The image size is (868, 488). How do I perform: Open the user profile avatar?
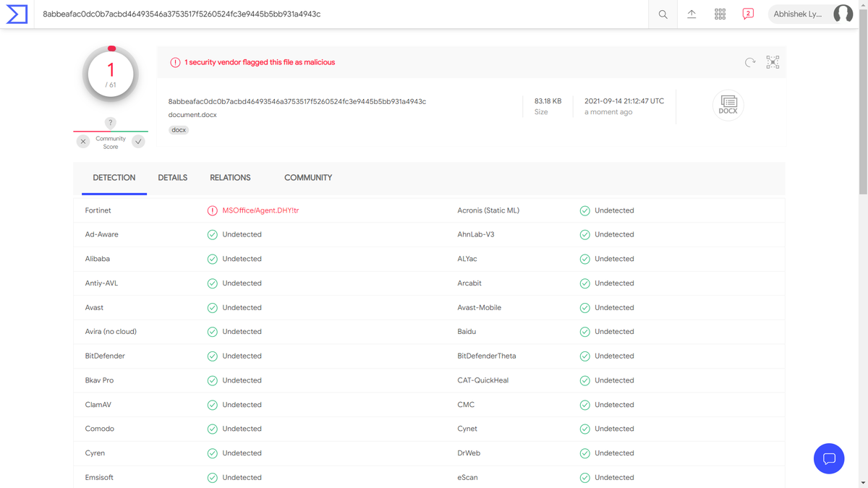click(843, 14)
